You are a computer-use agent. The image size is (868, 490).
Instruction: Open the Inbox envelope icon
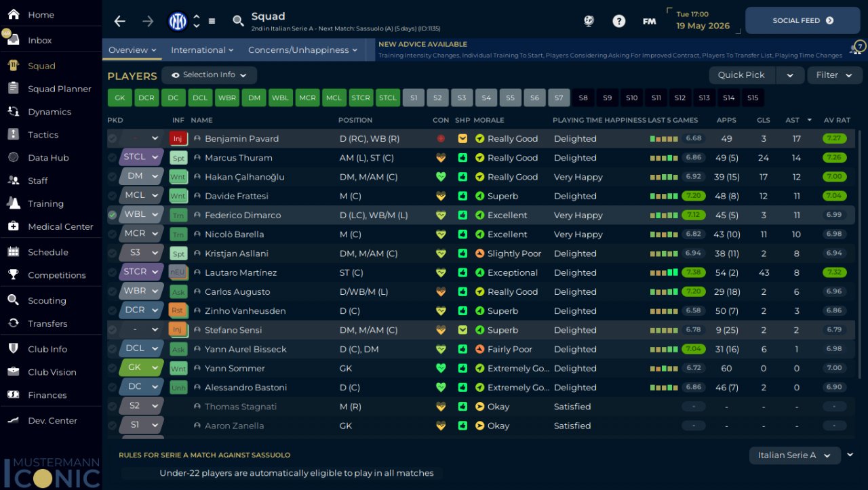point(14,40)
